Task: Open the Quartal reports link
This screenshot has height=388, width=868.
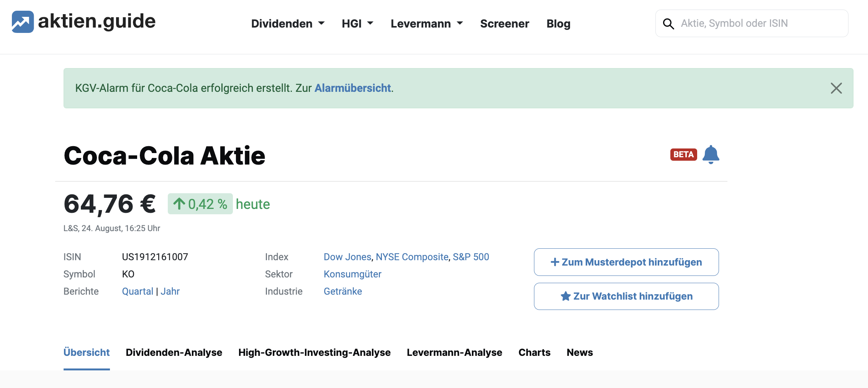Action: click(x=138, y=292)
